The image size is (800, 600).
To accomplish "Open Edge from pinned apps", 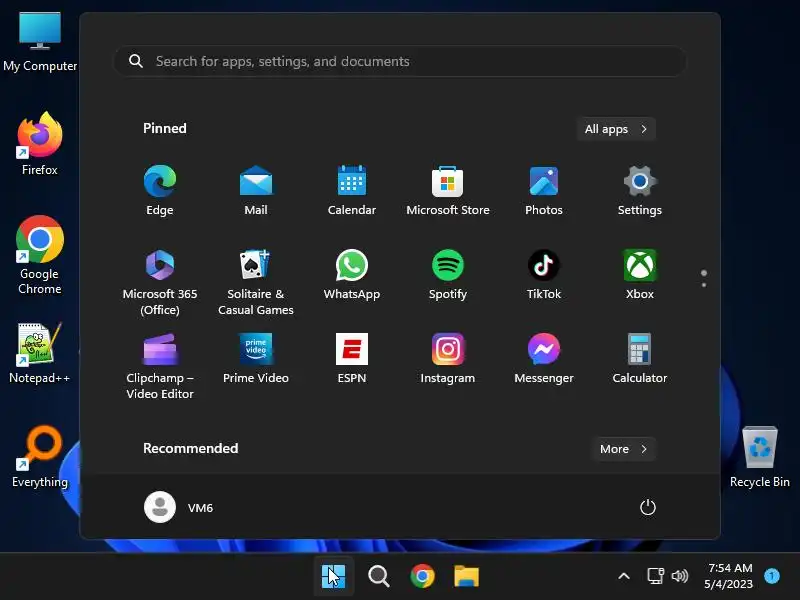I will click(160, 190).
